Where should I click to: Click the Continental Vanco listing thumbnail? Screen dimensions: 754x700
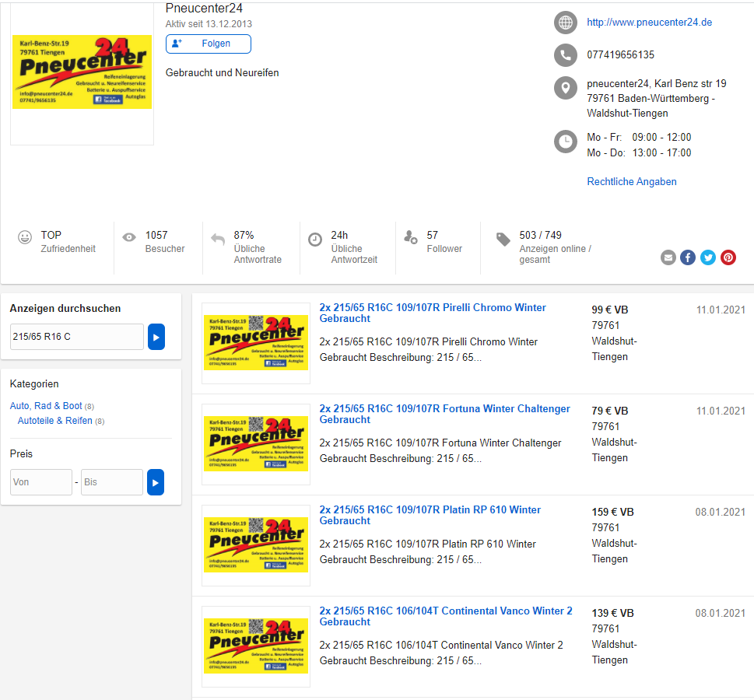click(256, 646)
